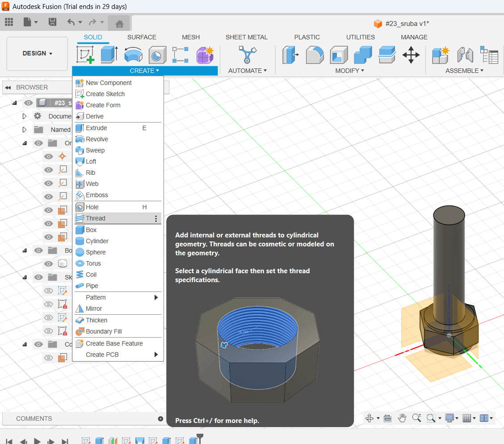Play the timeline
Screen dimensions: 504x444
pyautogui.click(x=37, y=441)
